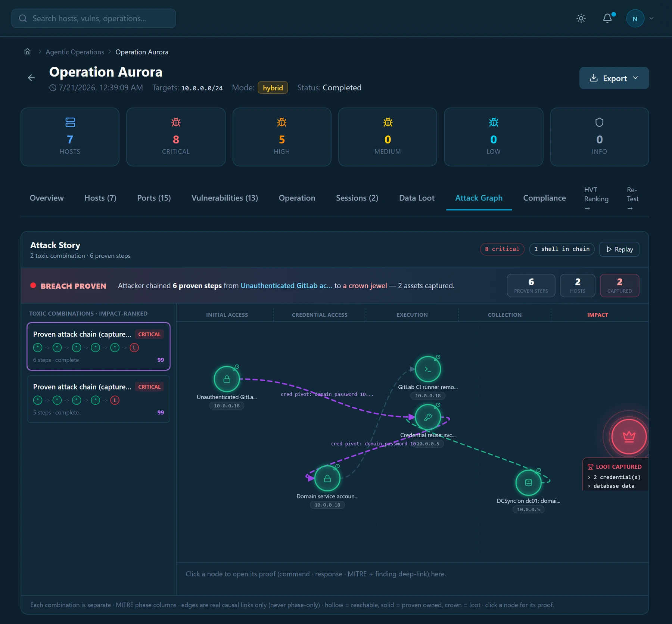Click the hybrid mode badge

(273, 88)
